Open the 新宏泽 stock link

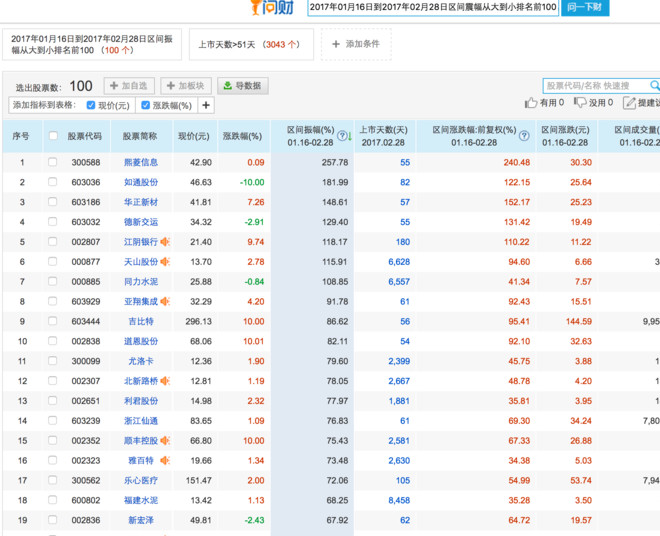click(x=141, y=520)
